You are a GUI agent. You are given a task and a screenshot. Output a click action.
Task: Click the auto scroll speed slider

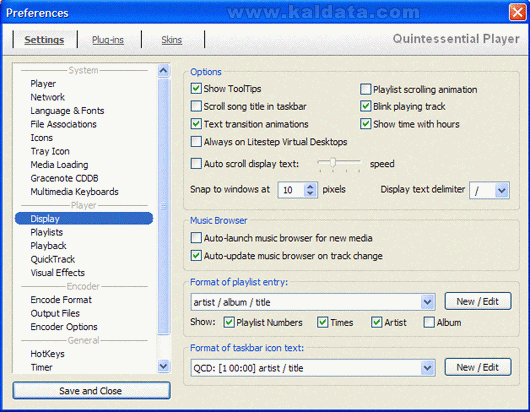[x=339, y=164]
